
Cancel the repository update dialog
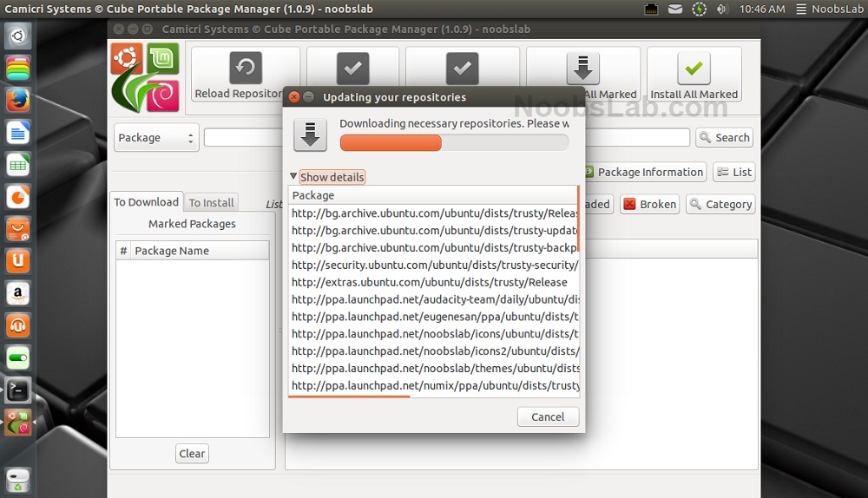coord(548,416)
